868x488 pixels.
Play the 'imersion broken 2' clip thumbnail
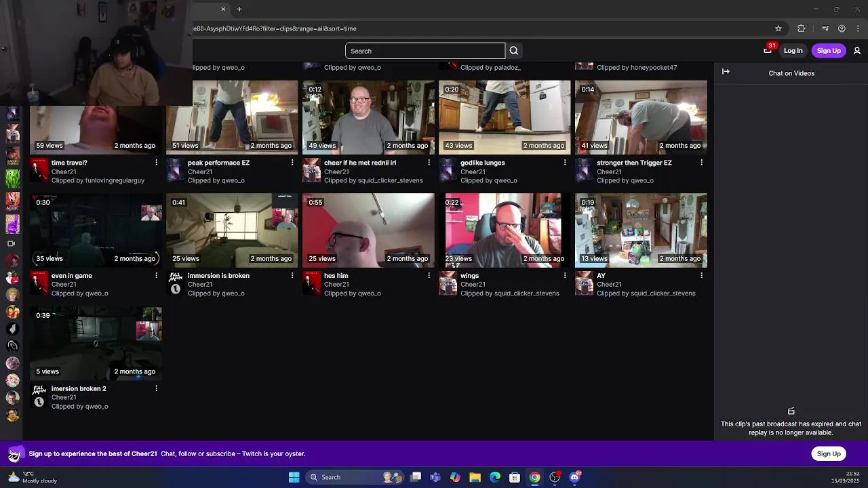point(96,343)
